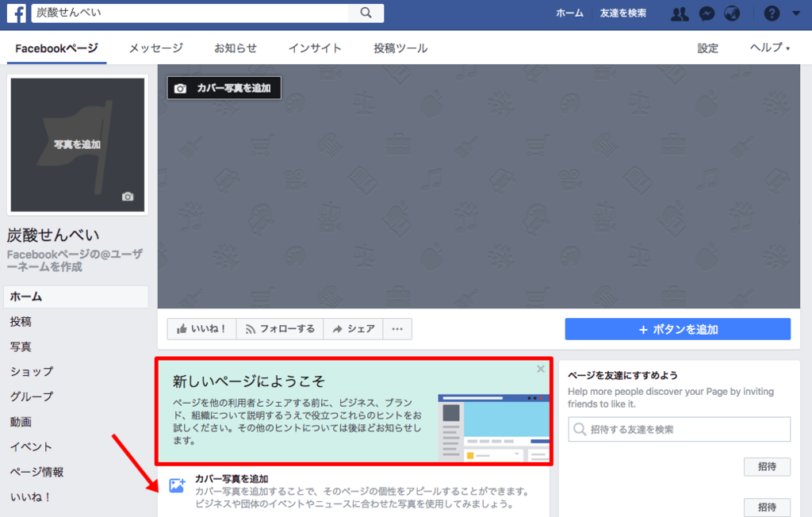The image size is (812, 517).
Task: Click the フォローする button
Action: [x=280, y=329]
